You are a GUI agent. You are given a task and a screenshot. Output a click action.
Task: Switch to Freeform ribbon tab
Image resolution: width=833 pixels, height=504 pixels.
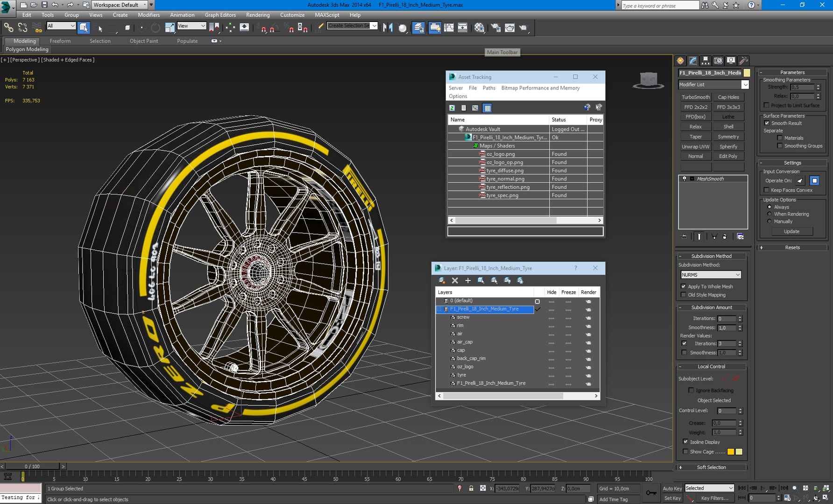60,41
